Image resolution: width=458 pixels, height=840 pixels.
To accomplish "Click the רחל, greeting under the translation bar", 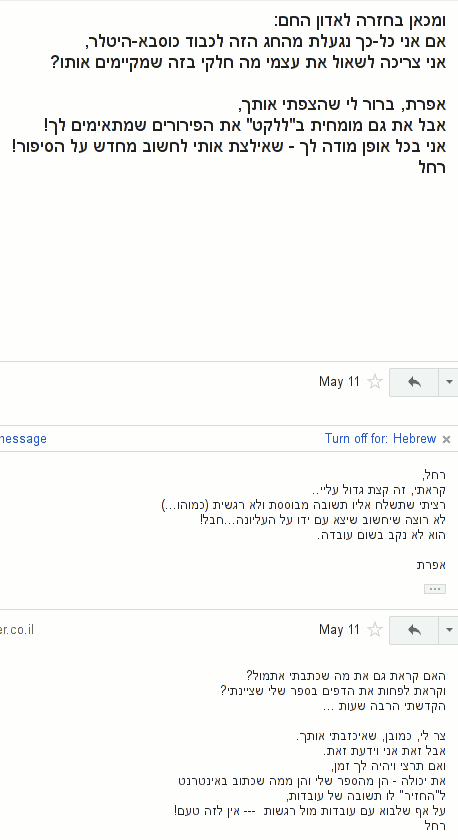I will click(434, 475).
